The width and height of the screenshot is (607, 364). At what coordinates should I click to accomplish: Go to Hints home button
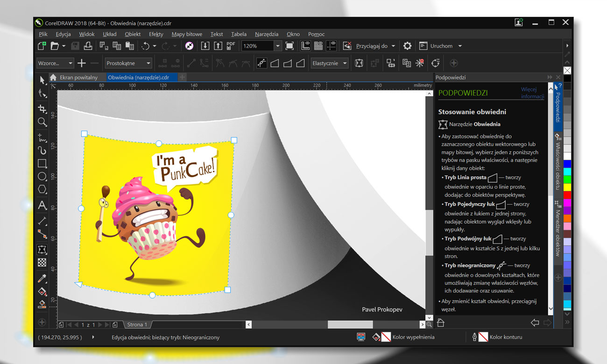coord(440,322)
